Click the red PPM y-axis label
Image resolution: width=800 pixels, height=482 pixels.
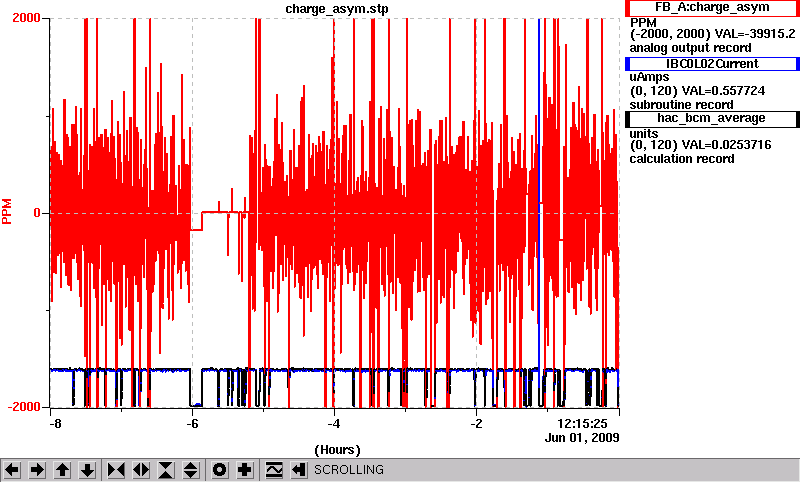[7, 212]
